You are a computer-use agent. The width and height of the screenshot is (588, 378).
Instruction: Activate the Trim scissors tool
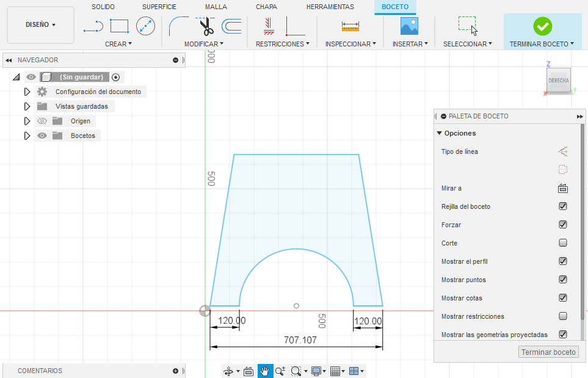tap(206, 26)
